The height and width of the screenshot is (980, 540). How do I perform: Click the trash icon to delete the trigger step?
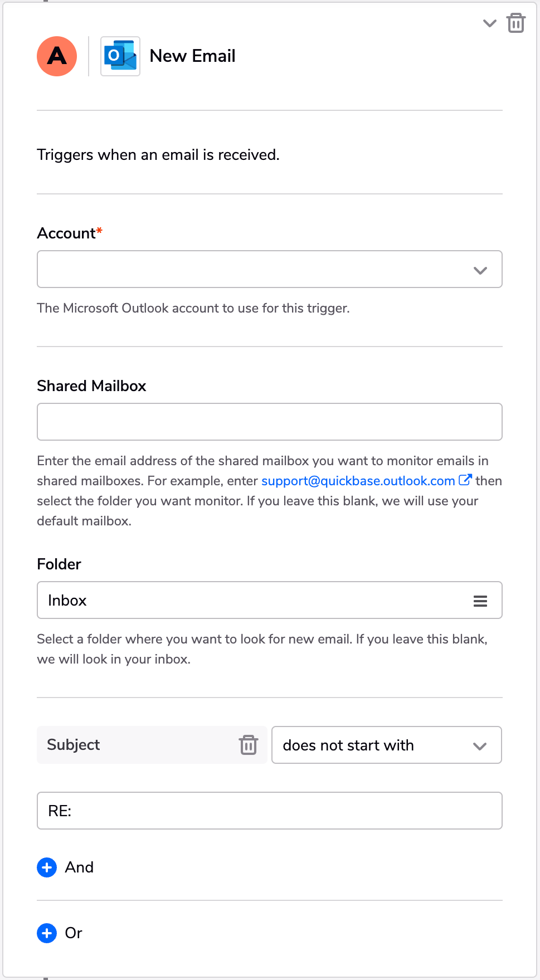coord(515,23)
